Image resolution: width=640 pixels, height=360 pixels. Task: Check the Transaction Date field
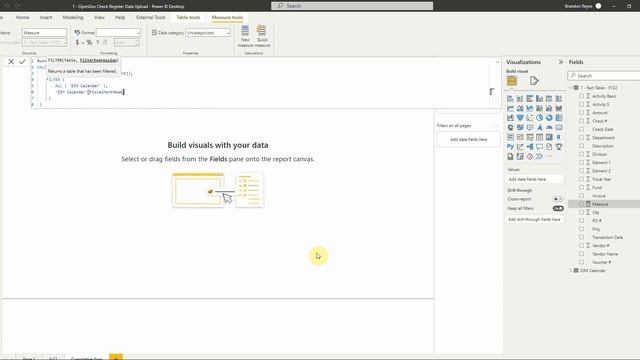pyautogui.click(x=581, y=237)
